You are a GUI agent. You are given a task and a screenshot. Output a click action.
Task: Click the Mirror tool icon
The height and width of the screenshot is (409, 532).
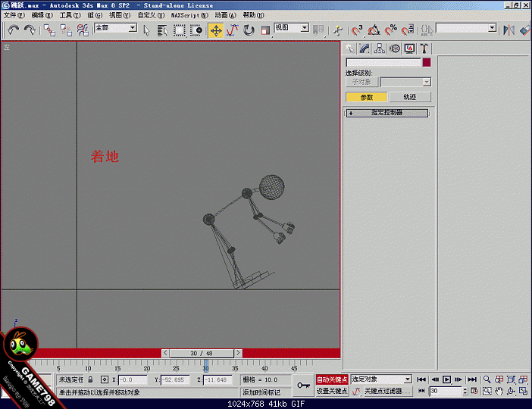click(509, 30)
